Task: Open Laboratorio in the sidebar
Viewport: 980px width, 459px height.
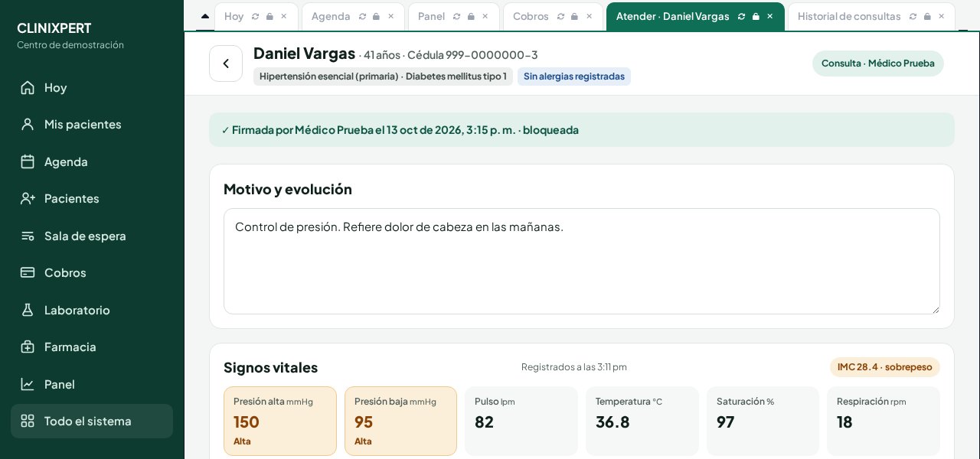Action: click(x=92, y=310)
